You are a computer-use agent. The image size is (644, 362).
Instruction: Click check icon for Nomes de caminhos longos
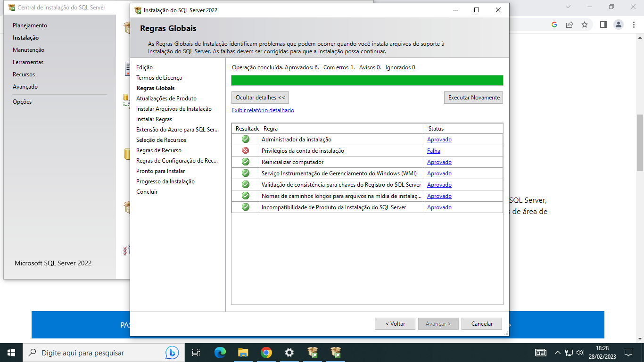pyautogui.click(x=246, y=196)
